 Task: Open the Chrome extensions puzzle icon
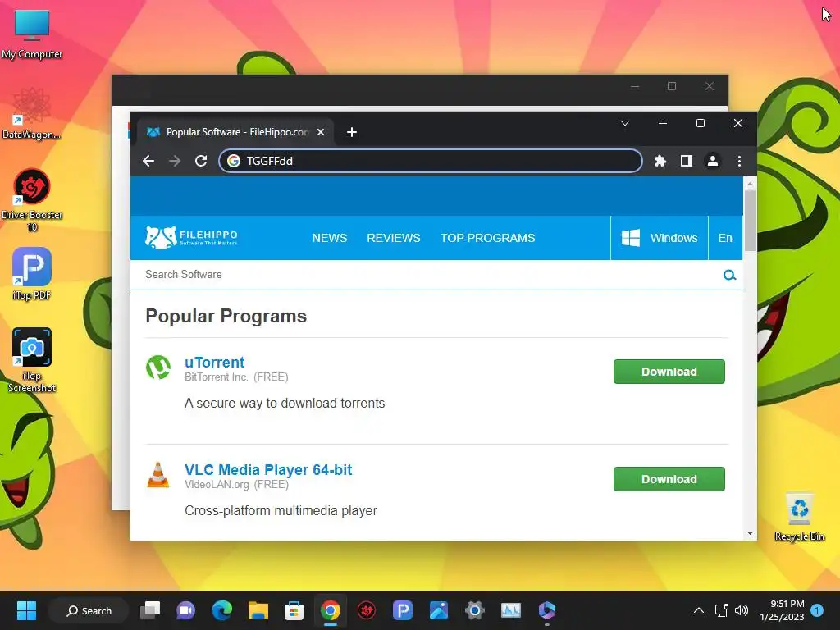point(660,161)
